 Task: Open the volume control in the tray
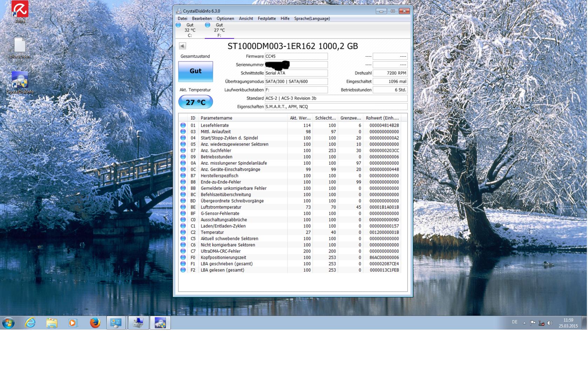click(550, 323)
